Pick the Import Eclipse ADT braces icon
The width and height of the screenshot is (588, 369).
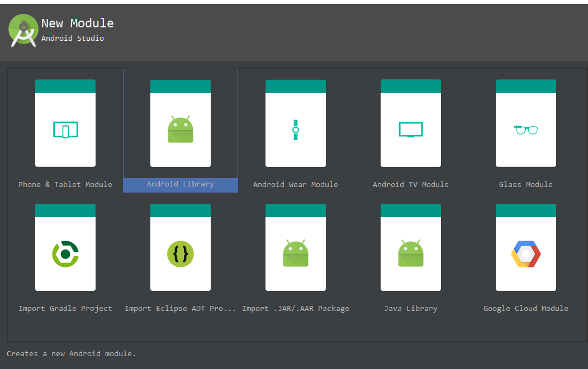(x=181, y=254)
